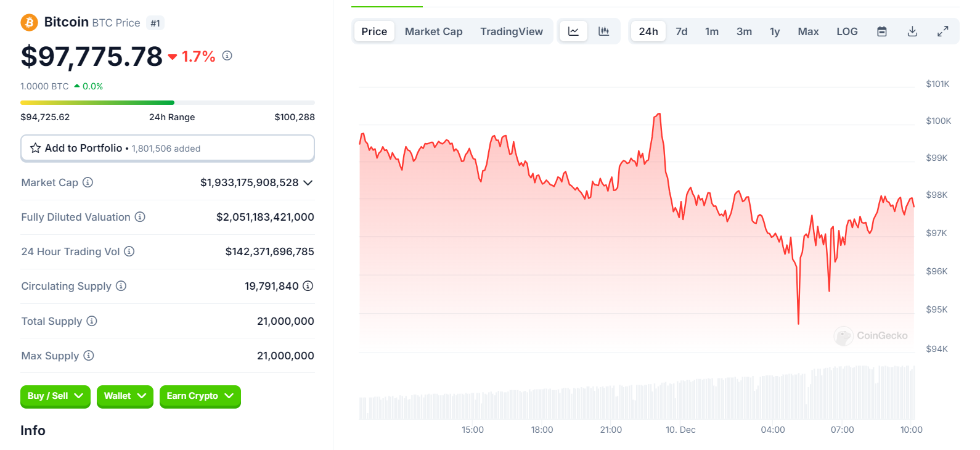This screenshot has height=450, width=980.
Task: Switch to the candlestick chart icon
Action: (x=604, y=31)
